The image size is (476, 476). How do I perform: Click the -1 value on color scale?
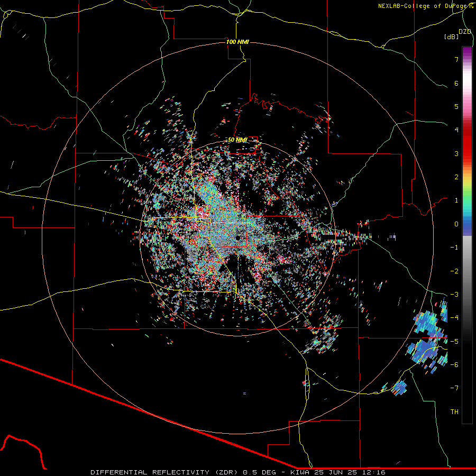pyautogui.click(x=454, y=248)
